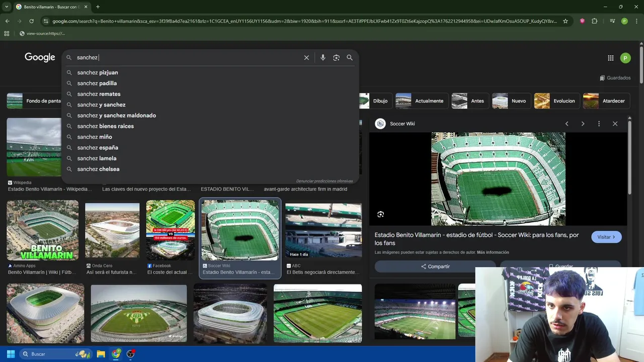Click Más información copyright link
The width and height of the screenshot is (644, 362).
tap(493, 252)
